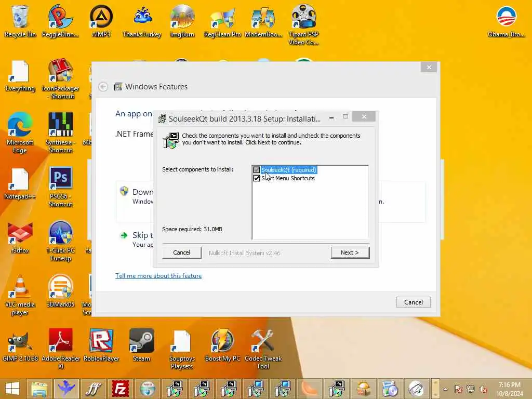This screenshot has width=532, height=399.
Task: Select the Notepad++ desktop shortcut
Action: point(20,183)
